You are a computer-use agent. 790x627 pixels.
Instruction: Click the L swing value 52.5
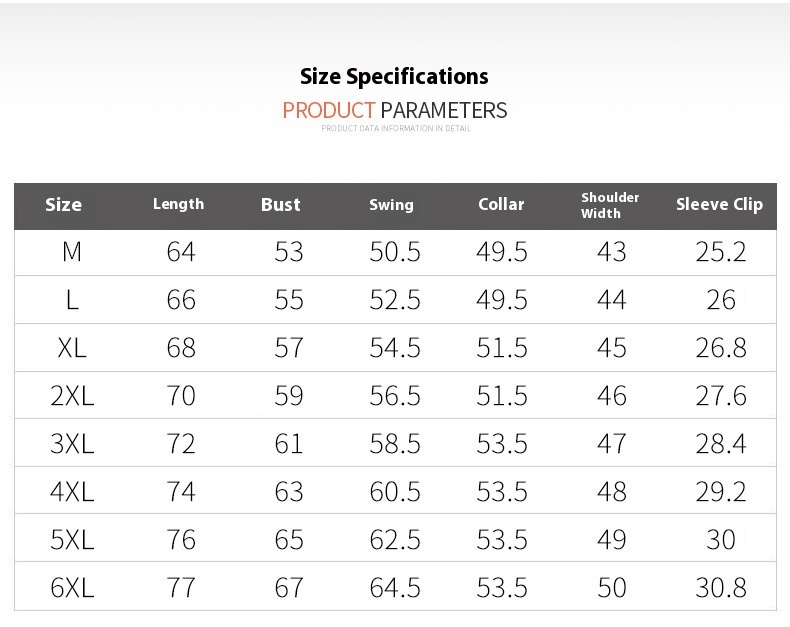point(394,300)
